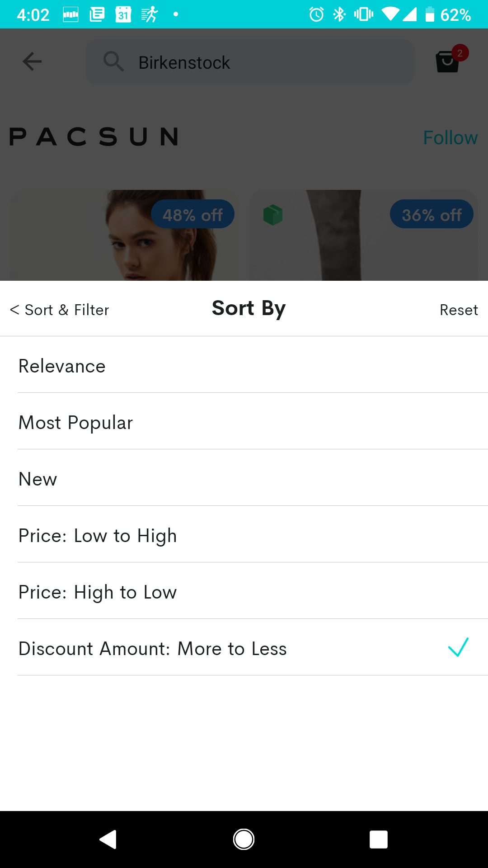Reset the sort selection
This screenshot has height=868, width=488.
[459, 310]
